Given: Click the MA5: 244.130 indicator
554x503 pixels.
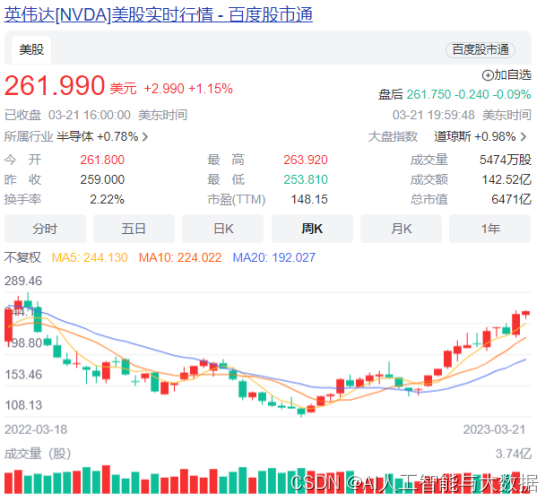Looking at the screenshot, I should pos(89,258).
